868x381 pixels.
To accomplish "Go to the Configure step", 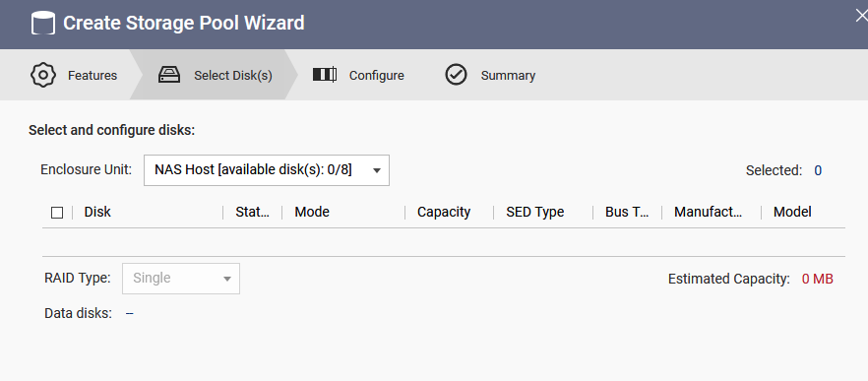I will click(376, 75).
